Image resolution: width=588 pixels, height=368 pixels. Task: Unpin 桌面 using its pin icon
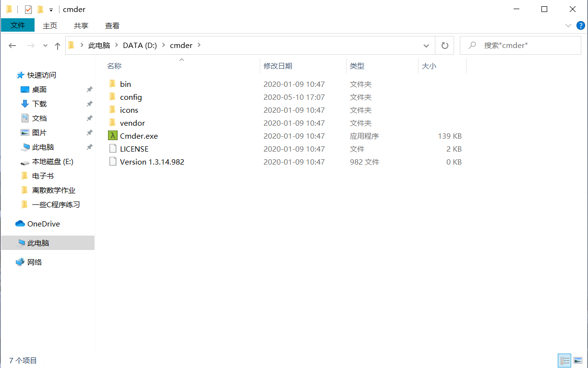coord(89,89)
